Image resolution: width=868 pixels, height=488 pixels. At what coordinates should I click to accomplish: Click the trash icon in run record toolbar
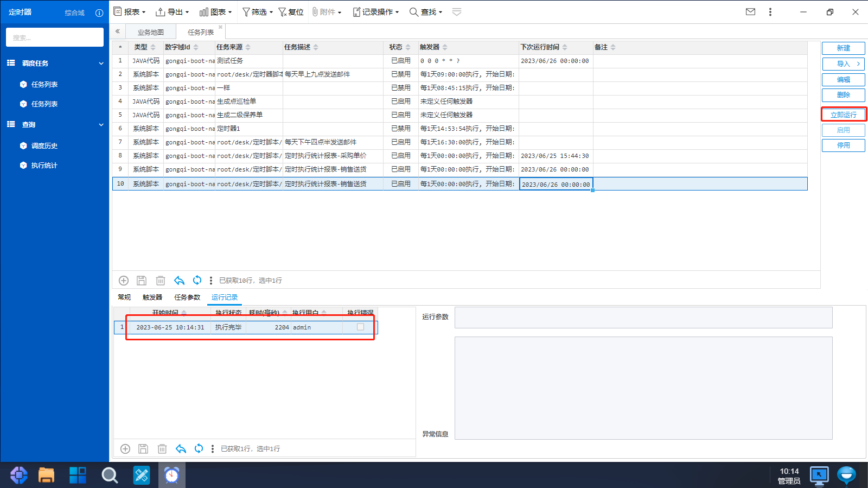[x=162, y=449]
